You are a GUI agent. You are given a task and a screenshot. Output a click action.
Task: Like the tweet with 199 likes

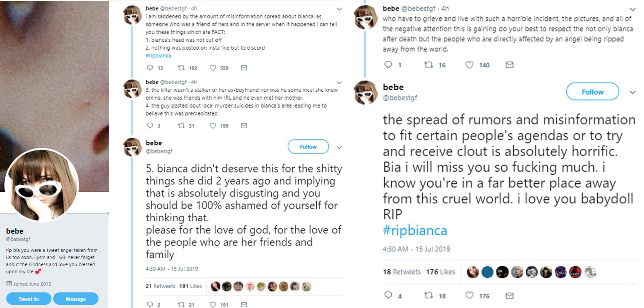click(213, 126)
